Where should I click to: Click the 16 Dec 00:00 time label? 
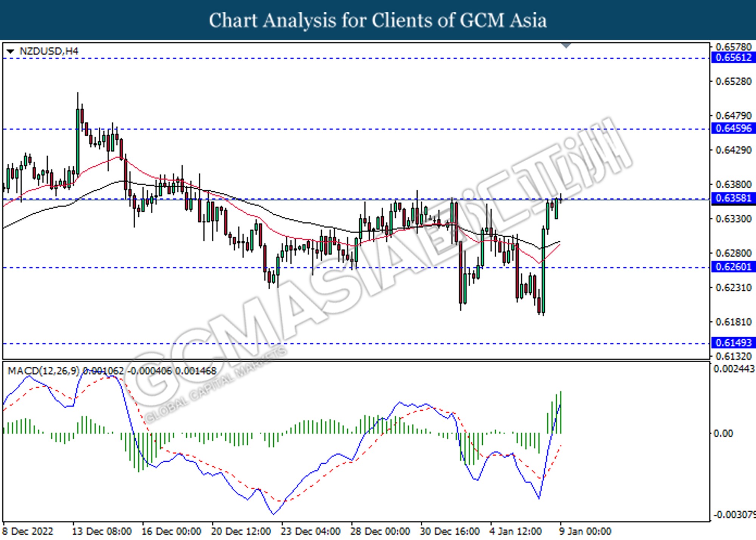click(171, 531)
